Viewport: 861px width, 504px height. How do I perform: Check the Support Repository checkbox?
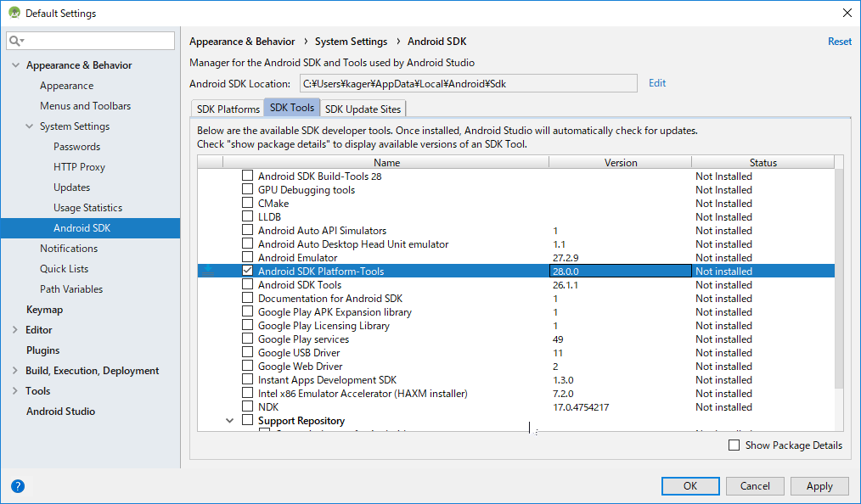pyautogui.click(x=248, y=420)
